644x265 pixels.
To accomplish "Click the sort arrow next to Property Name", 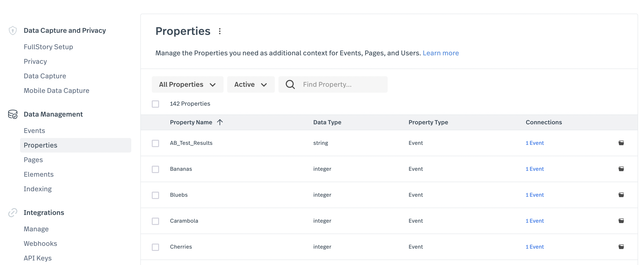I will pos(220,122).
